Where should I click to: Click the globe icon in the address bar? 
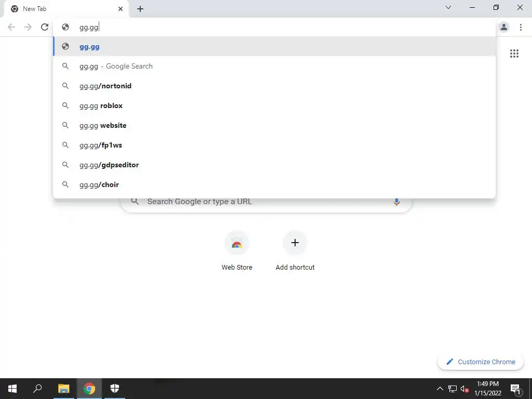pos(65,27)
